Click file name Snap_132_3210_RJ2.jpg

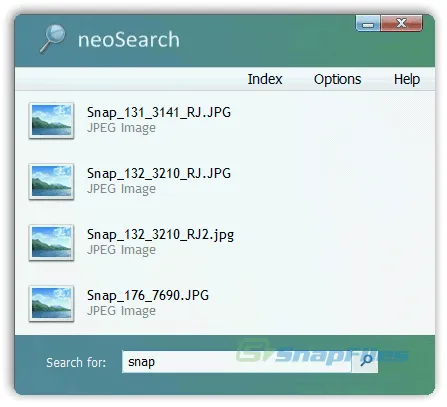[x=160, y=235]
